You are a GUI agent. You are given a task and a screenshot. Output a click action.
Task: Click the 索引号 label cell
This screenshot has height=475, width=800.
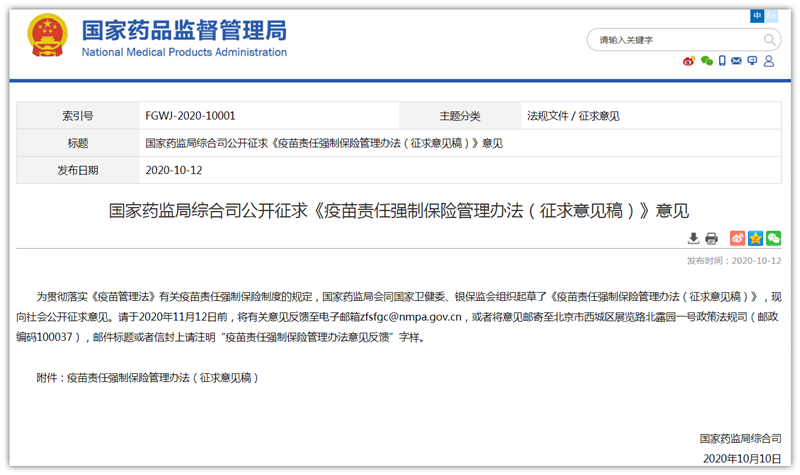click(x=78, y=116)
